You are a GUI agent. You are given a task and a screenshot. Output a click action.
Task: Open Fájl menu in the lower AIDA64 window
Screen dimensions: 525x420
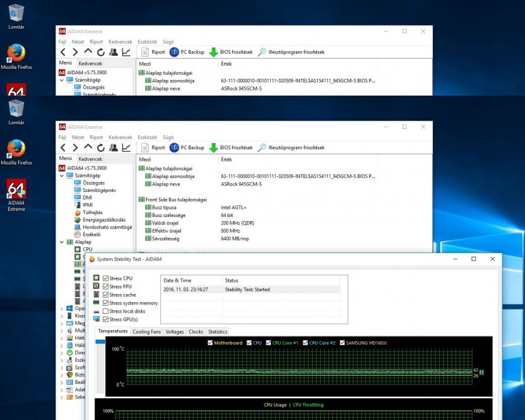click(x=62, y=137)
